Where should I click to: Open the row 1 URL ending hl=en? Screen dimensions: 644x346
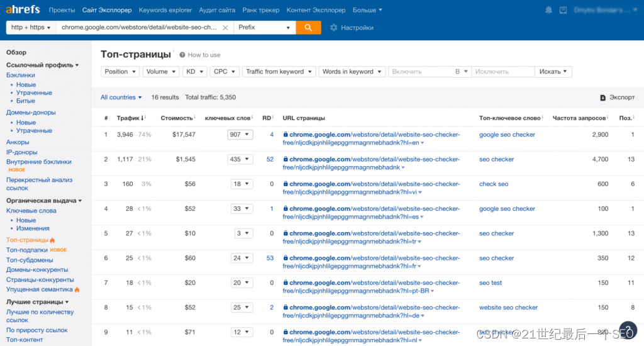[371, 138]
